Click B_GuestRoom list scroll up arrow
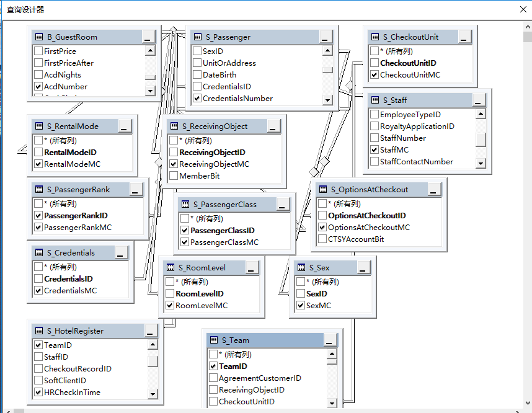Viewport: 532px width, 413px height. point(150,51)
